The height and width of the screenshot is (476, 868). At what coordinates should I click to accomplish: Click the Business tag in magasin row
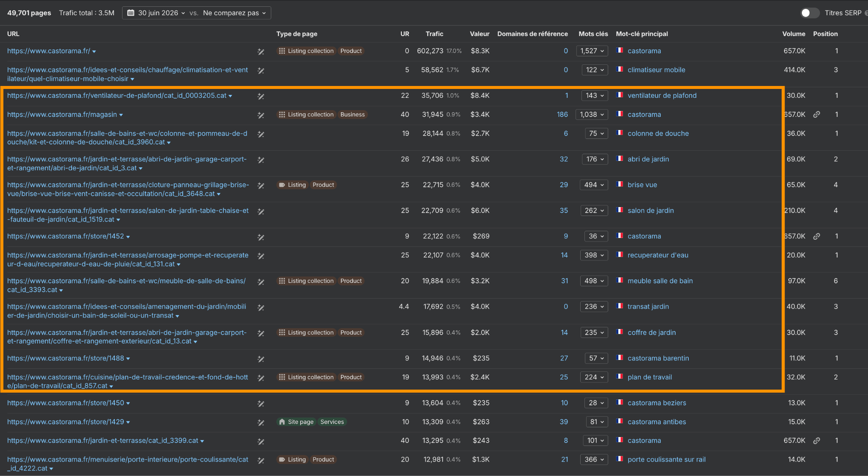pyautogui.click(x=352, y=114)
